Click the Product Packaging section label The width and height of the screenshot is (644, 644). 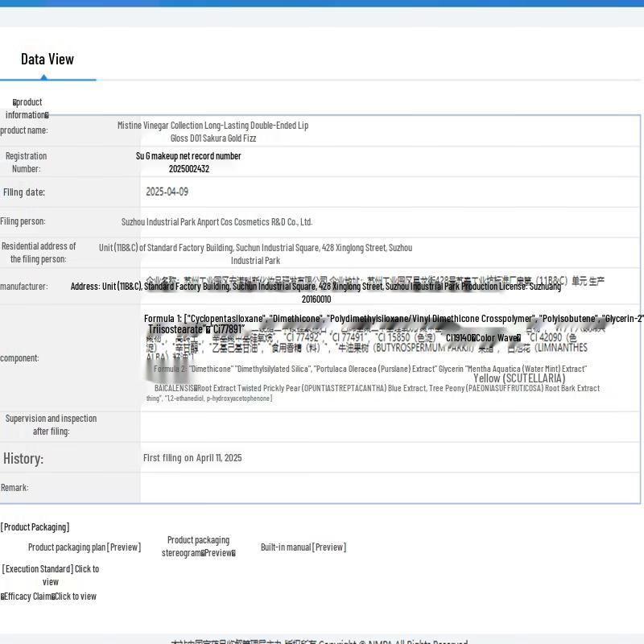pos(35,527)
